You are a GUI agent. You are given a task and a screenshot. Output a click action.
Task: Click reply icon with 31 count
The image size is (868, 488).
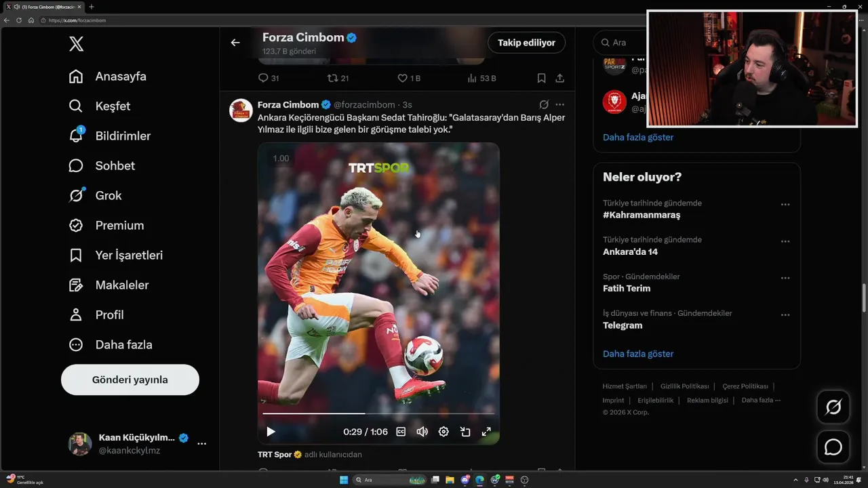click(264, 78)
